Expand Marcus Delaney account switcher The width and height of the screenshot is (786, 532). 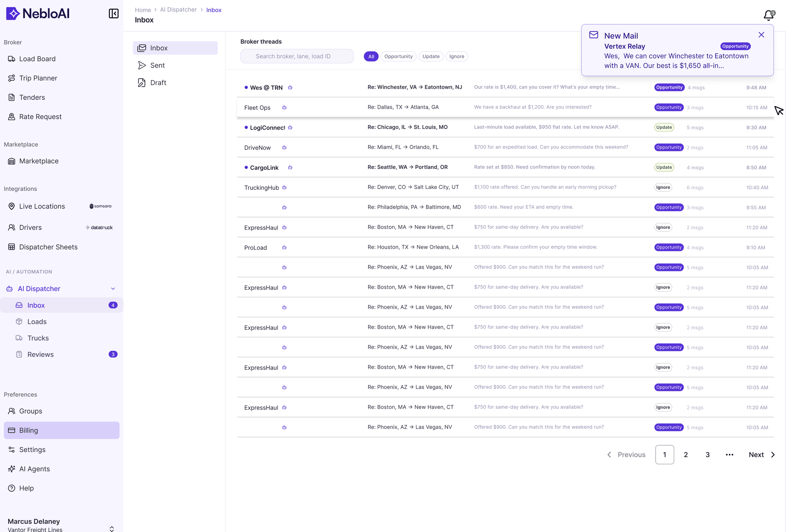point(112,528)
